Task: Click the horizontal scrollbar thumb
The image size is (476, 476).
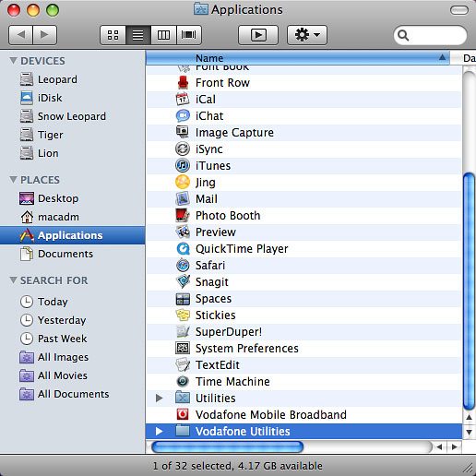Action: pyautogui.click(x=228, y=447)
